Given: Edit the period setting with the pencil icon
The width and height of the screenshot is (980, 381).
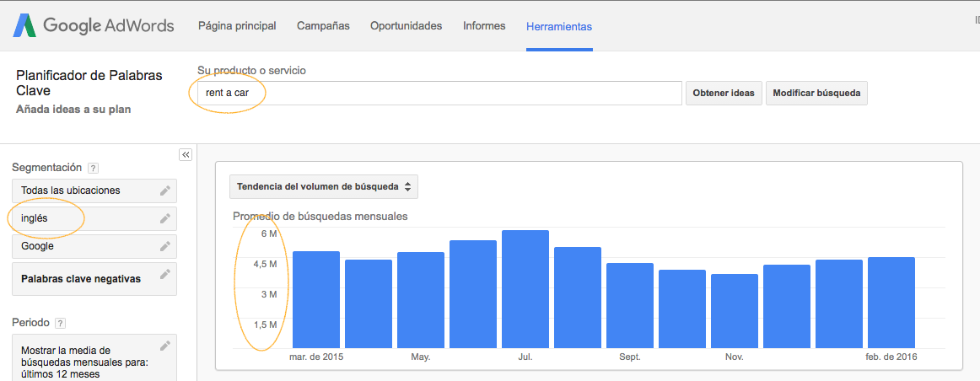Looking at the screenshot, I should click(x=165, y=346).
